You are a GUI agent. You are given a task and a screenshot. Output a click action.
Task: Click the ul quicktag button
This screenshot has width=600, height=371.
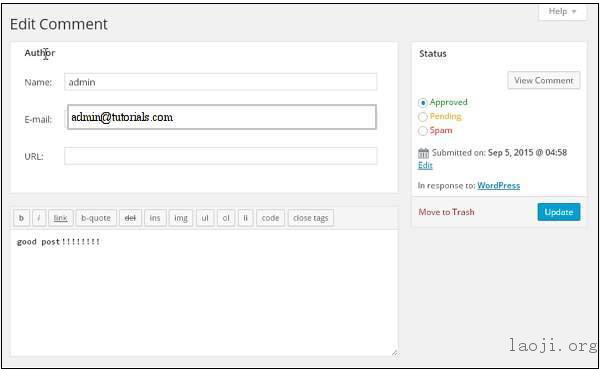205,218
